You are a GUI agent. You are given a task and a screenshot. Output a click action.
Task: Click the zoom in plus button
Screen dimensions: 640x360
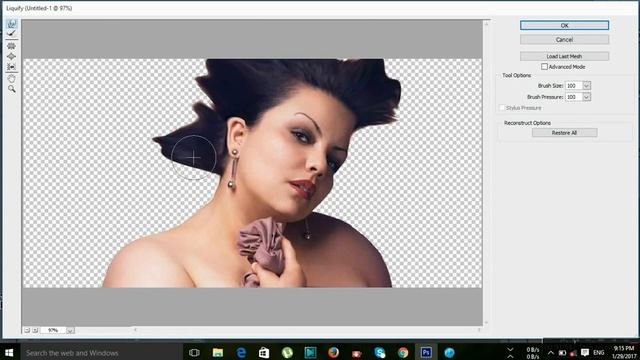pyautogui.click(x=35, y=330)
